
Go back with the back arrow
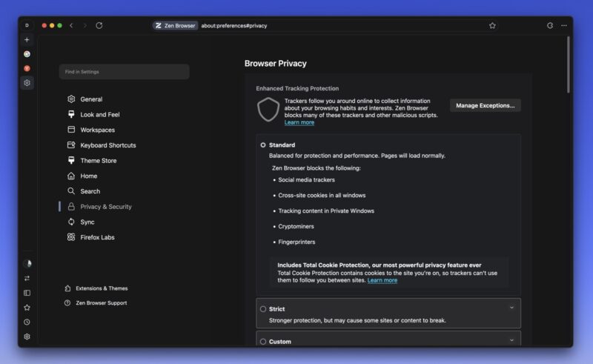tap(71, 26)
